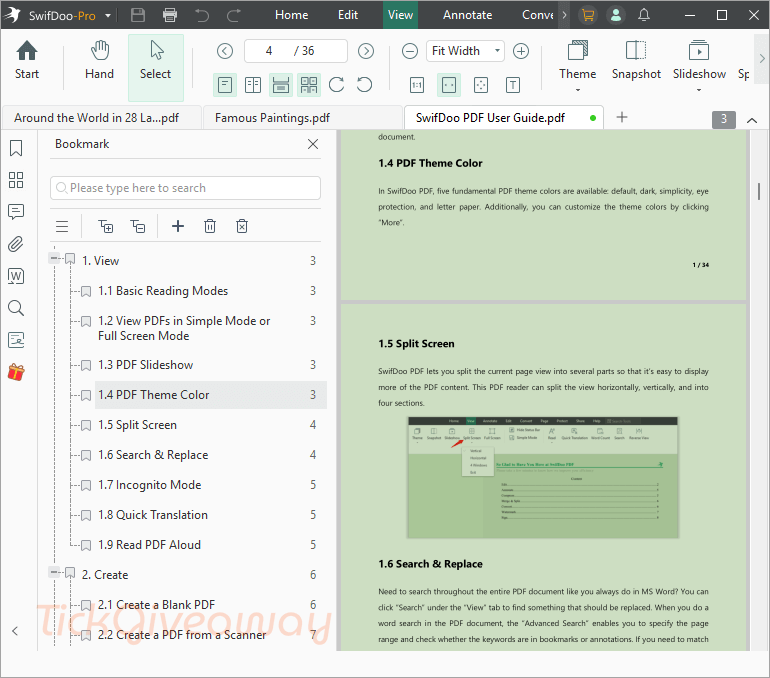Open bookmark options hamburger menu

(x=62, y=226)
